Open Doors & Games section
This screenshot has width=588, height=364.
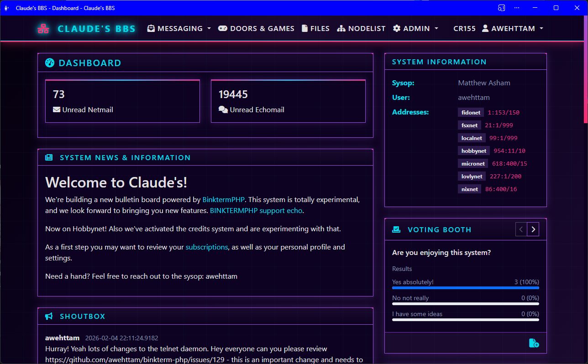point(256,28)
